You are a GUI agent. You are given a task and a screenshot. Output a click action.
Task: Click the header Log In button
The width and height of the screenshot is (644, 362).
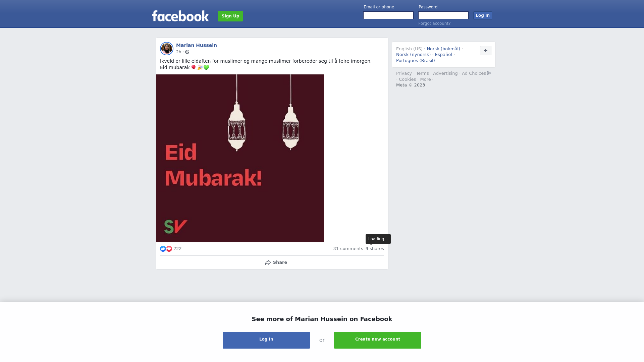click(483, 15)
